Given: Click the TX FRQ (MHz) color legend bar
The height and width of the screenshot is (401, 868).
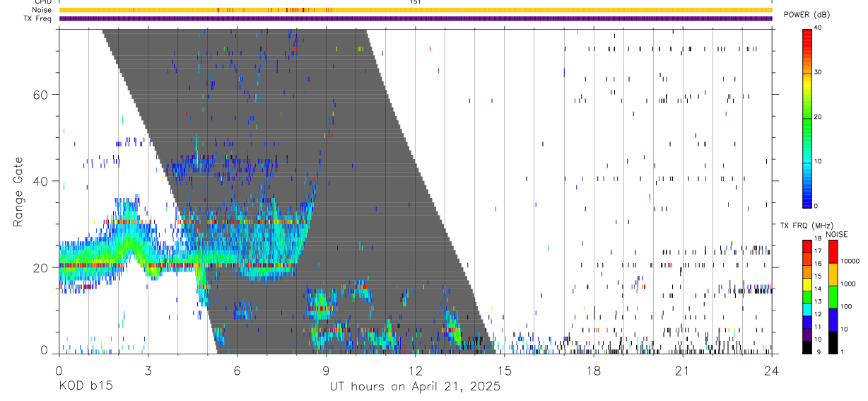Looking at the screenshot, I should (x=807, y=297).
